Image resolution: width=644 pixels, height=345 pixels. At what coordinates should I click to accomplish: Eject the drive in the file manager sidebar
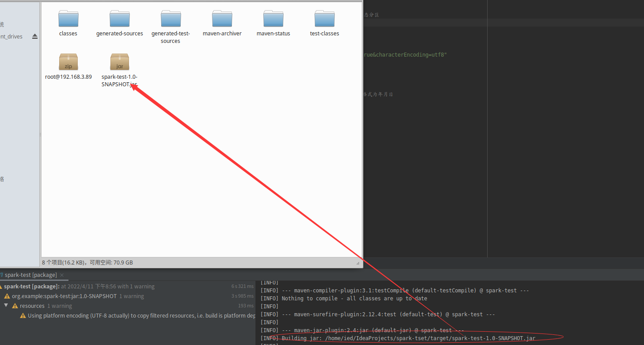click(35, 36)
